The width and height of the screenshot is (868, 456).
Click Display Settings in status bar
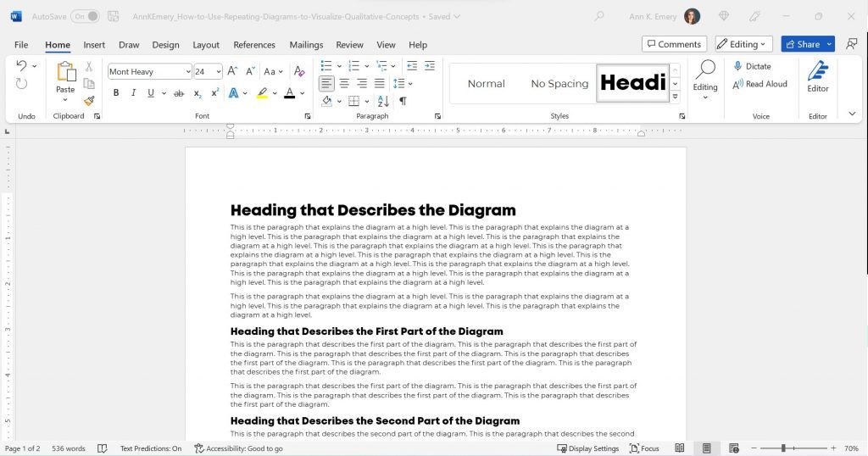[x=588, y=448]
